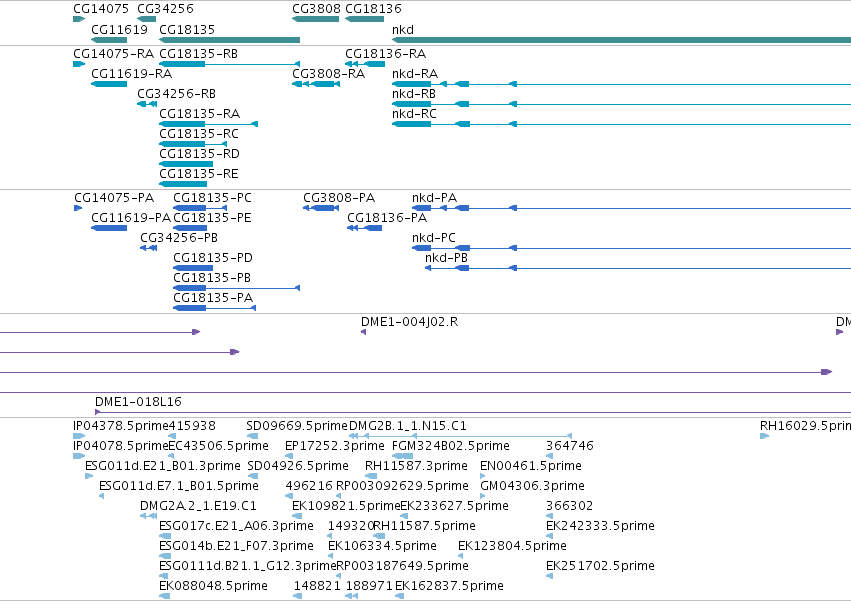Screen dimensions: 851x601
Task: Click protein CG18136-PA
Action: [x=387, y=218]
